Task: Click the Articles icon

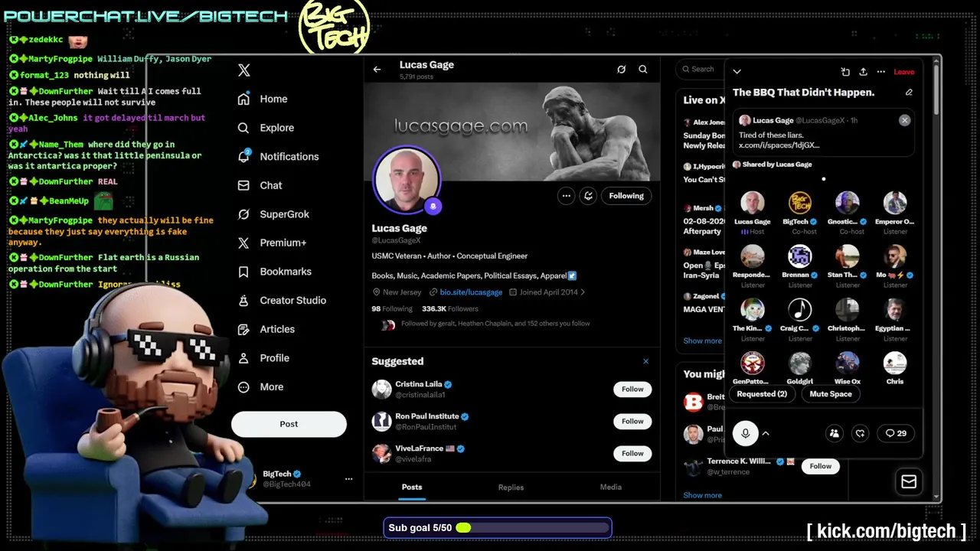Action: (243, 329)
